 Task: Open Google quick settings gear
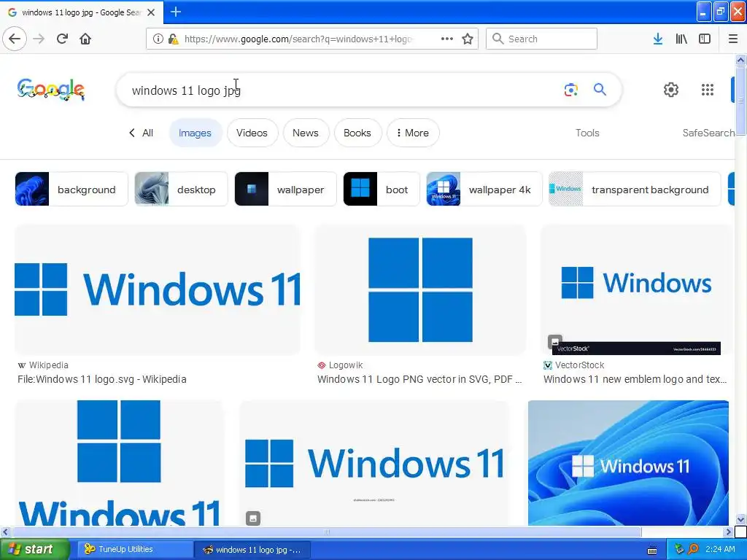point(671,90)
